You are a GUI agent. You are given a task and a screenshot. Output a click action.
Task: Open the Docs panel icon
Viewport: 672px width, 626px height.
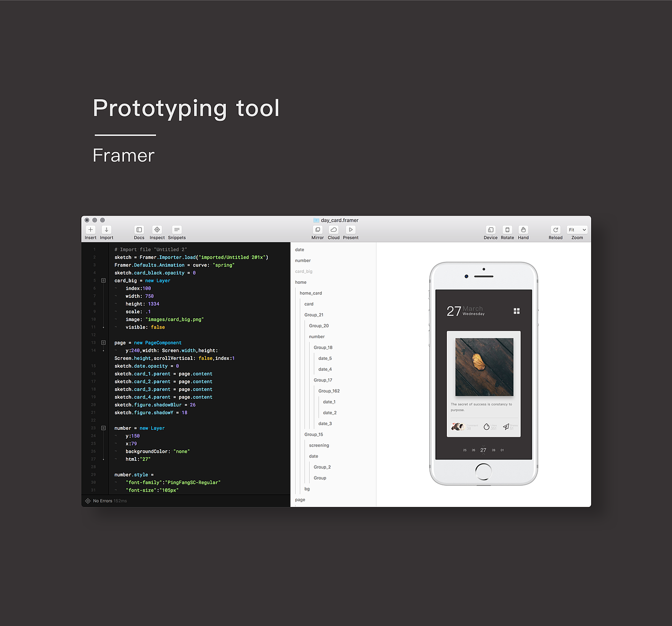[x=139, y=230]
